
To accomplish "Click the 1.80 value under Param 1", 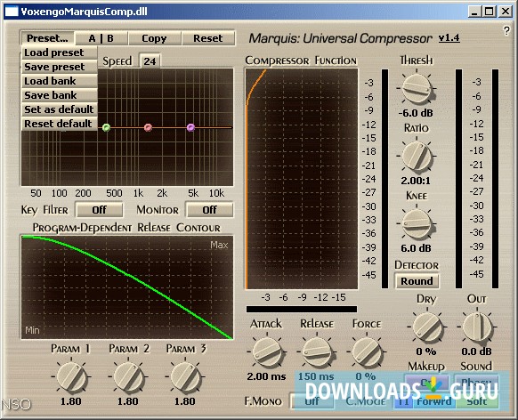I will pyautogui.click(x=70, y=401).
